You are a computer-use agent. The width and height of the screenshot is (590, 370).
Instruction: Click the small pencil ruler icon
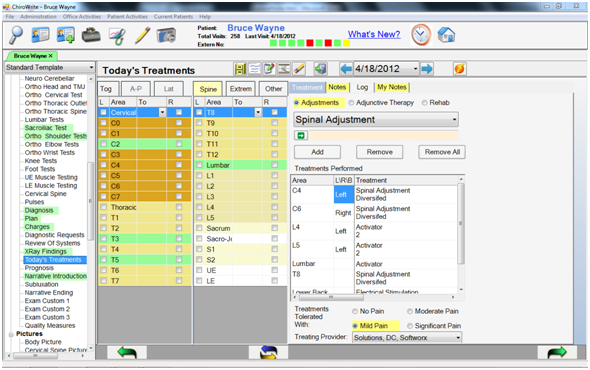click(299, 69)
